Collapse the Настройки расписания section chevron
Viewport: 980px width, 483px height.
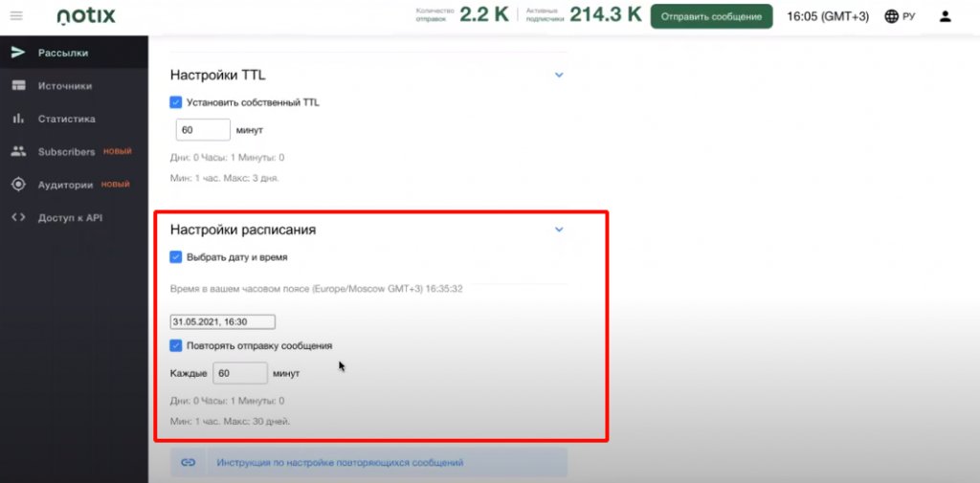click(560, 230)
